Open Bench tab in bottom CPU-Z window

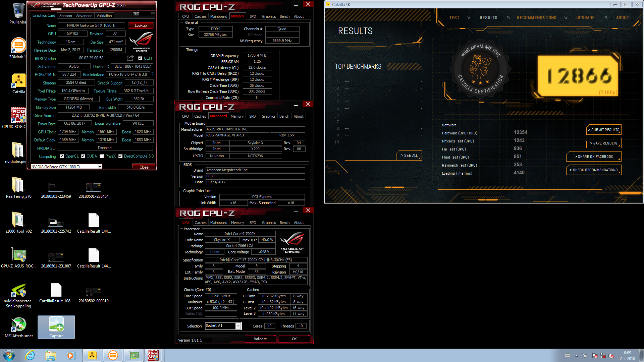pos(284,223)
